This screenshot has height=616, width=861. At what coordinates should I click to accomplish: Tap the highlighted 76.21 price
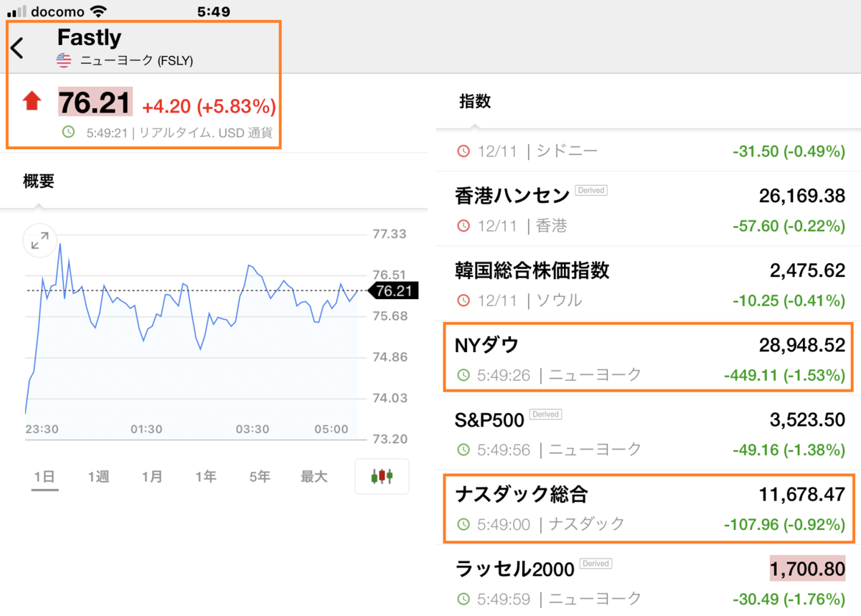click(x=95, y=102)
